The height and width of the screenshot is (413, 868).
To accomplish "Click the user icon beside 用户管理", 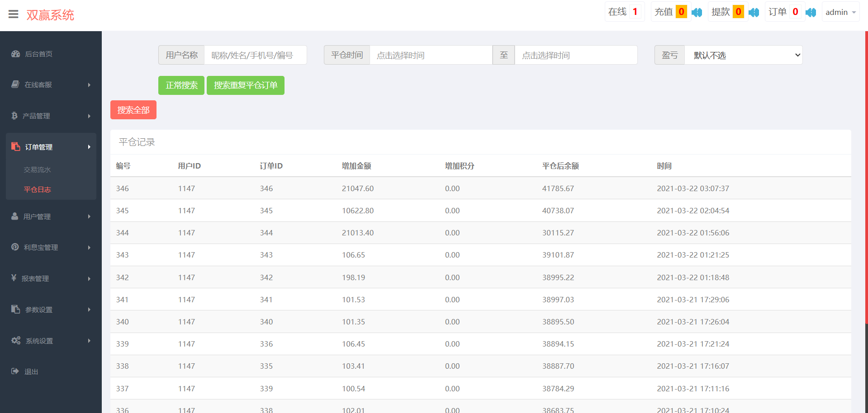I will tap(15, 216).
